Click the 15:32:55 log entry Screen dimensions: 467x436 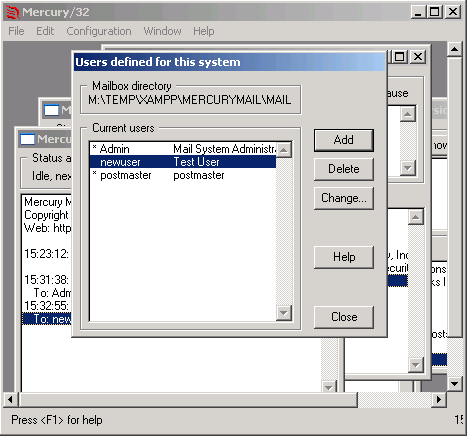pos(47,306)
